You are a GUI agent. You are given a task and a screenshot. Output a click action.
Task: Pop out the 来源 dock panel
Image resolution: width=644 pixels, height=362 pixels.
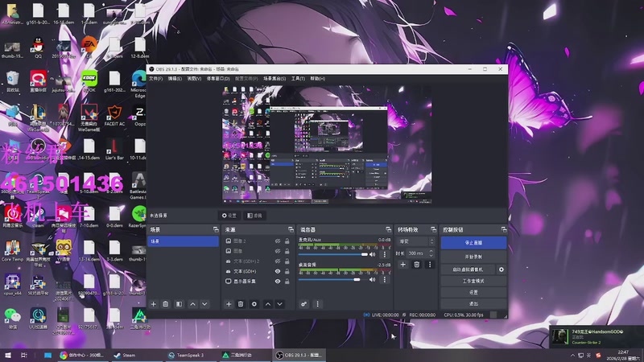pos(291,229)
